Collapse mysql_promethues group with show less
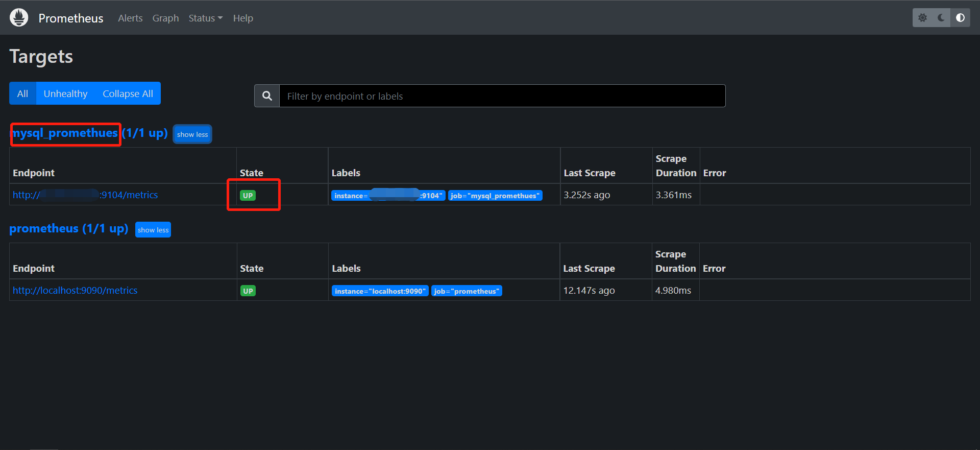Screen dimensions: 980x450 tap(192, 134)
